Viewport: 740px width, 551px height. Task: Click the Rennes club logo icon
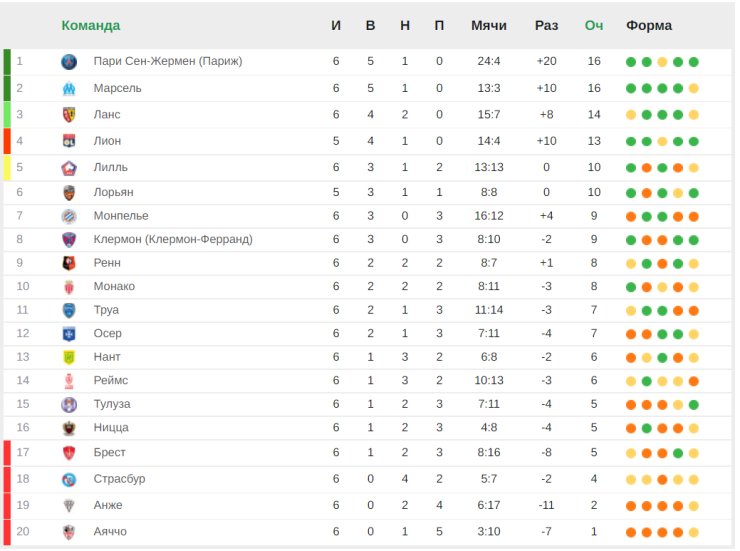(x=69, y=263)
